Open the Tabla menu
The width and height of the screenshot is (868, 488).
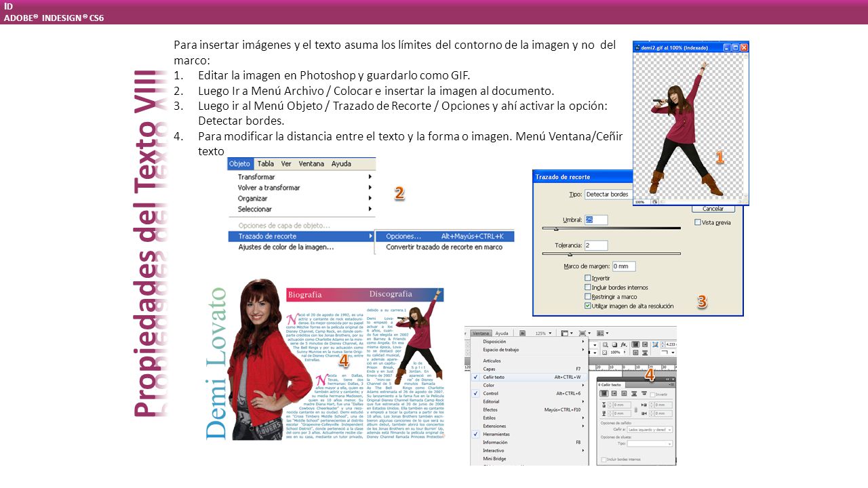(266, 164)
